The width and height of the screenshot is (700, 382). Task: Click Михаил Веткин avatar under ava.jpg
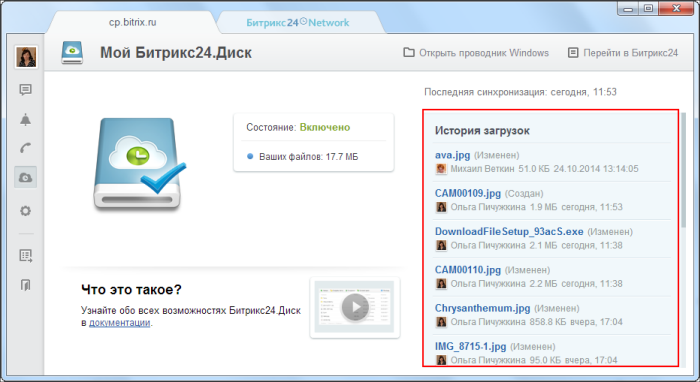(441, 169)
